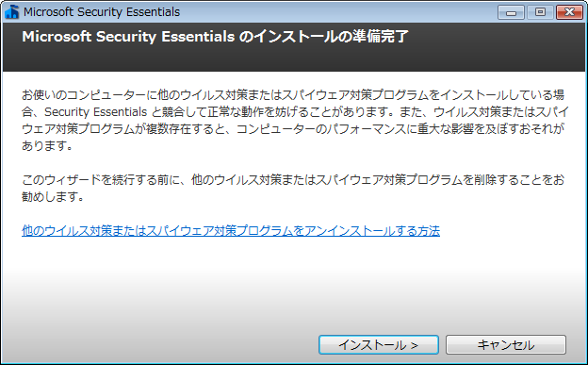This screenshot has height=365, width=588.
Task: Minimize the installer window
Action: pyautogui.click(x=511, y=12)
